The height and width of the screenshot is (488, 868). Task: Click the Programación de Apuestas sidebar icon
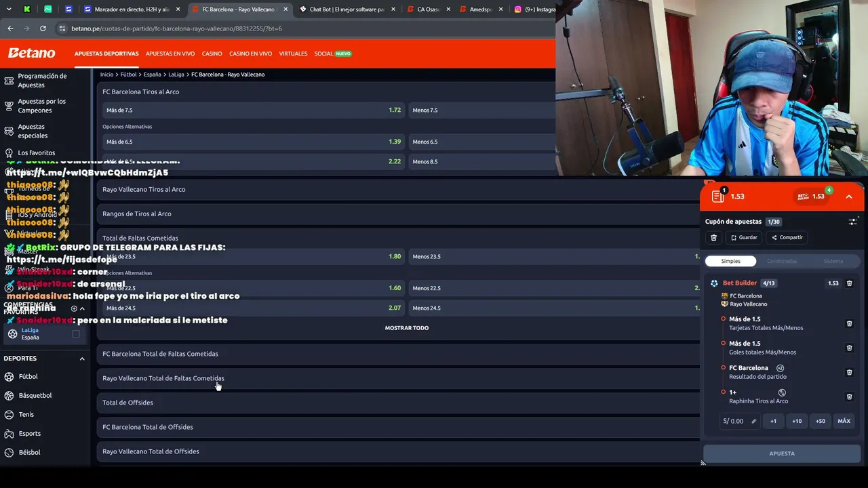pos(9,81)
